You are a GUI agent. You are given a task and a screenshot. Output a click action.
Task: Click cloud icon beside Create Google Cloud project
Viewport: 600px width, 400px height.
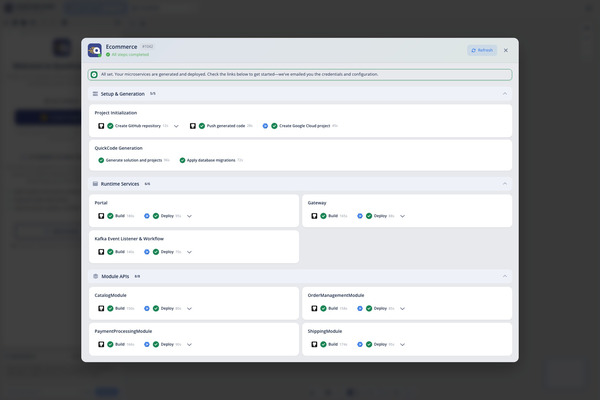point(265,126)
